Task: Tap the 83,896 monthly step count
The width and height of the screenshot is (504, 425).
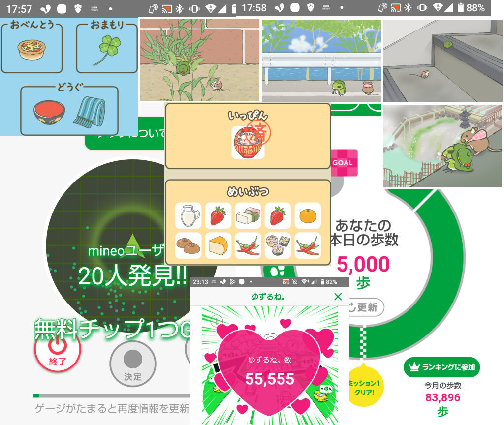Action: (442, 397)
